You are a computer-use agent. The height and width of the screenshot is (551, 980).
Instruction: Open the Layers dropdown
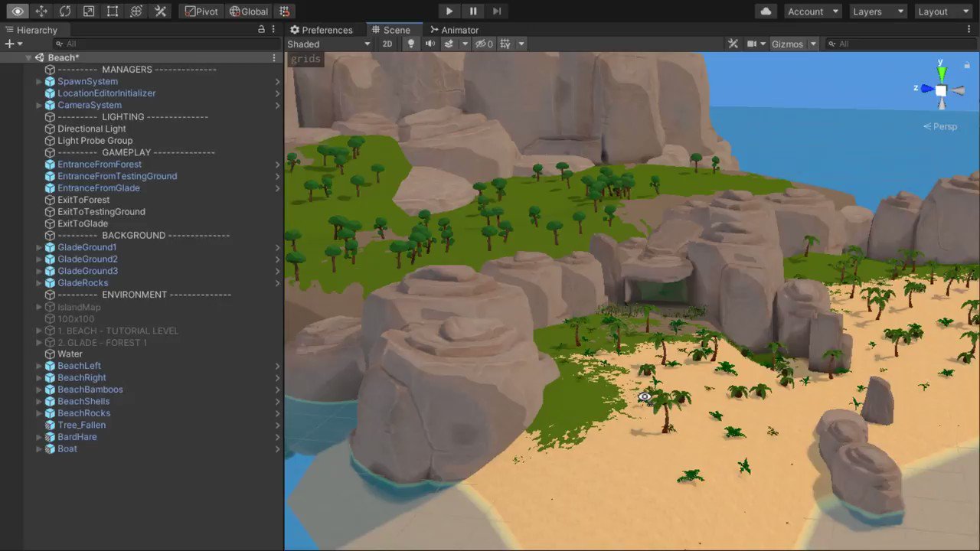[877, 11]
